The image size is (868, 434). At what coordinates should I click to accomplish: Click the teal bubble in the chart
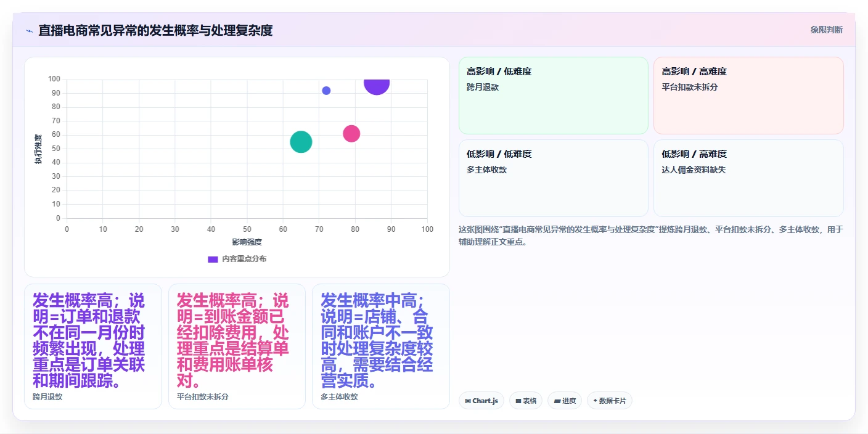pyautogui.click(x=301, y=142)
